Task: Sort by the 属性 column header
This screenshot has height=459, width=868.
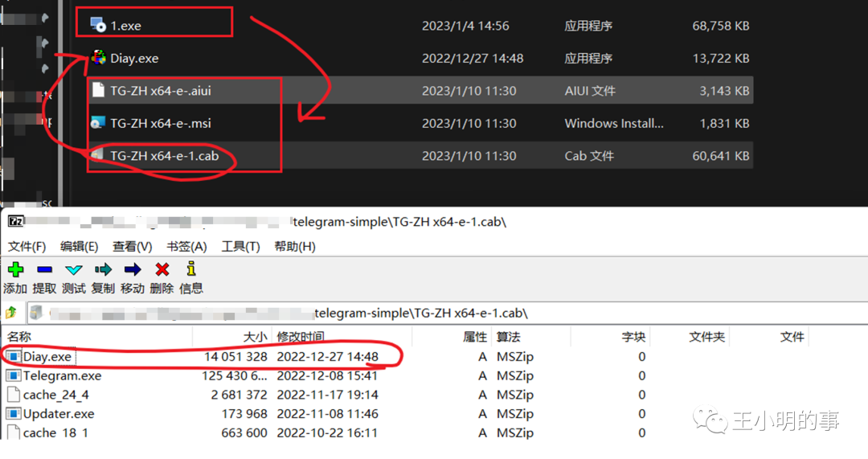Action: click(x=475, y=337)
